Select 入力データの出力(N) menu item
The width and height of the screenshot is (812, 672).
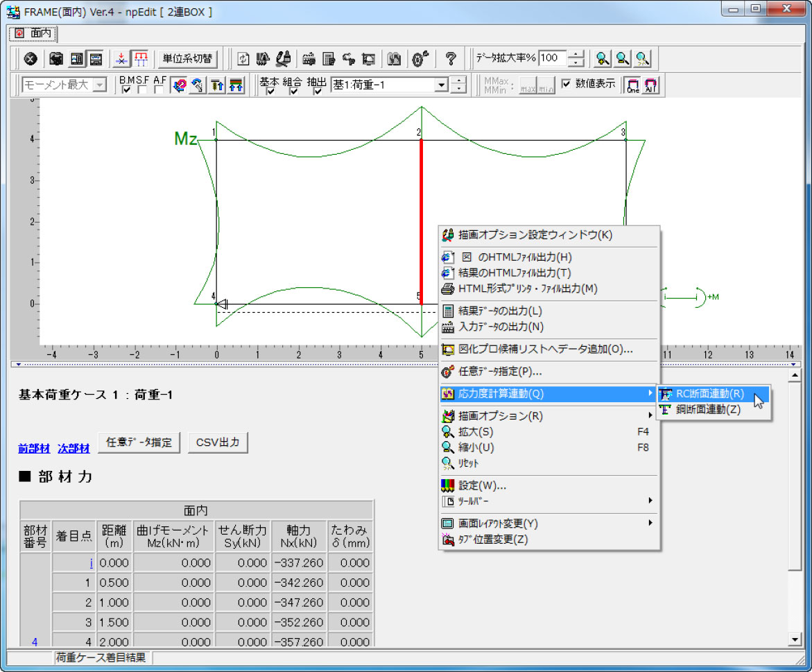(x=549, y=327)
